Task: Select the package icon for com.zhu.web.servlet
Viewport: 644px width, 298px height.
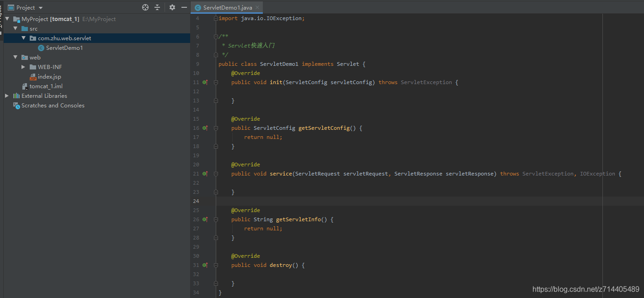Action: (33, 38)
